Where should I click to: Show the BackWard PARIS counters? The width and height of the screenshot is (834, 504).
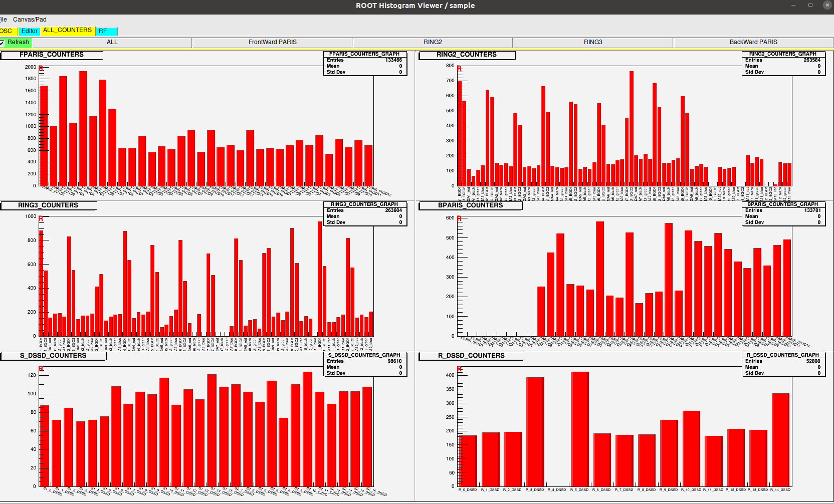point(753,43)
